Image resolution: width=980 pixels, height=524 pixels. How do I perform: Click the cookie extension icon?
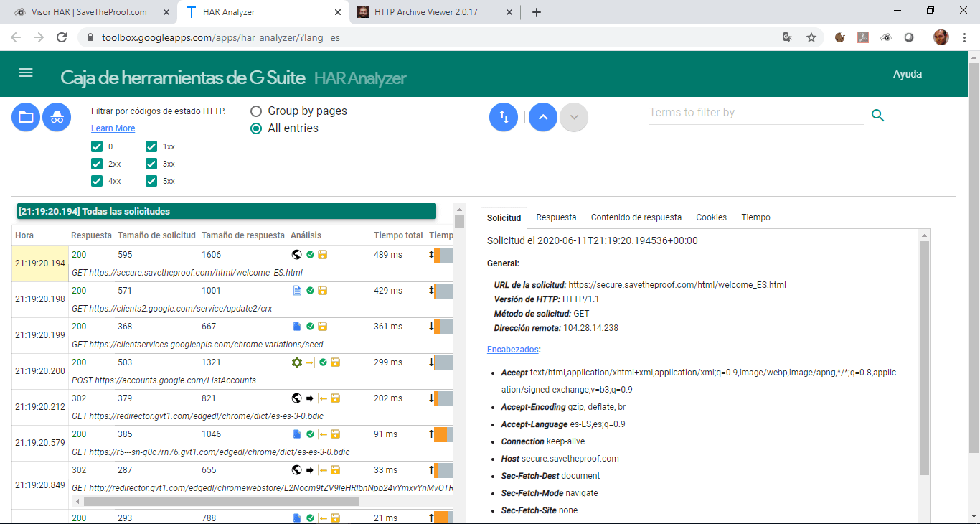click(840, 37)
